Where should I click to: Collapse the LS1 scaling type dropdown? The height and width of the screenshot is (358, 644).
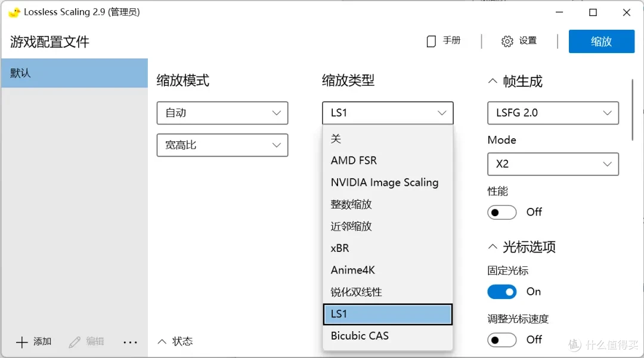point(388,113)
